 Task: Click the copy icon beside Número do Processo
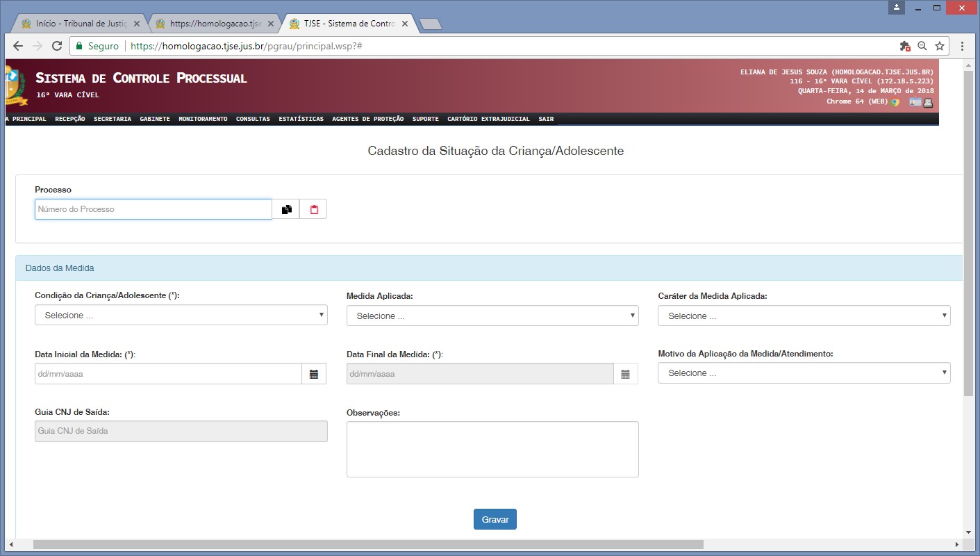pos(286,209)
